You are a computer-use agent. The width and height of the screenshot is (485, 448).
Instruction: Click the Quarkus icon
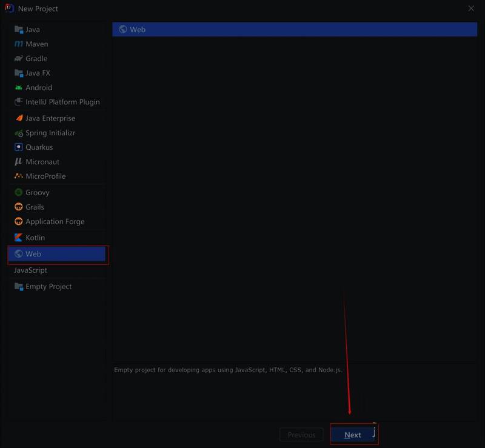19,147
